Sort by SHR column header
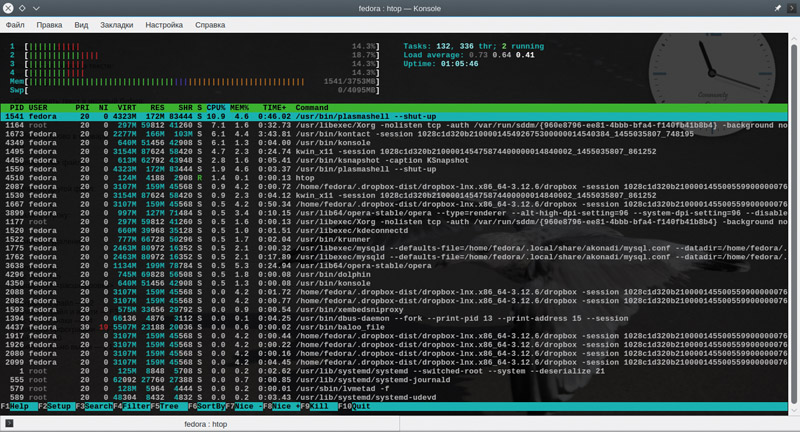The height and width of the screenshot is (432, 800). [185, 108]
